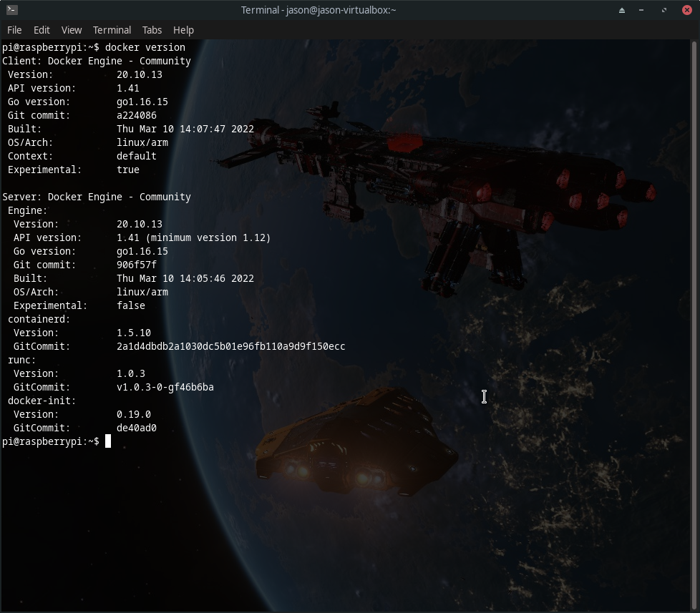
Task: Click the 'Server: Docker Engine - Community' line
Action: [97, 197]
